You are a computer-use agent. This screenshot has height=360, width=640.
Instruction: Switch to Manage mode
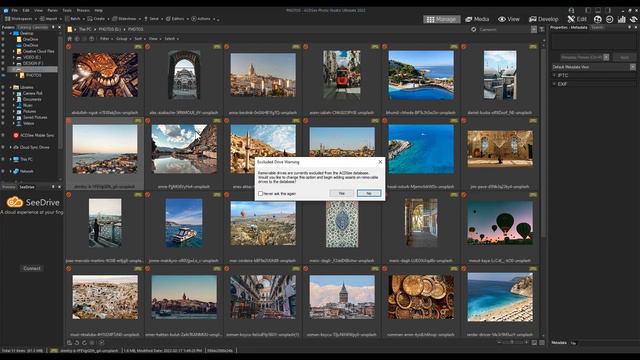442,19
